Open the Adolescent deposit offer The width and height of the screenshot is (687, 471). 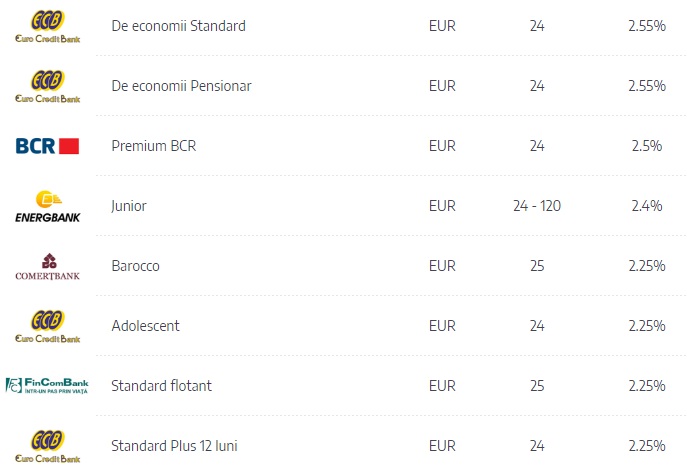145,326
